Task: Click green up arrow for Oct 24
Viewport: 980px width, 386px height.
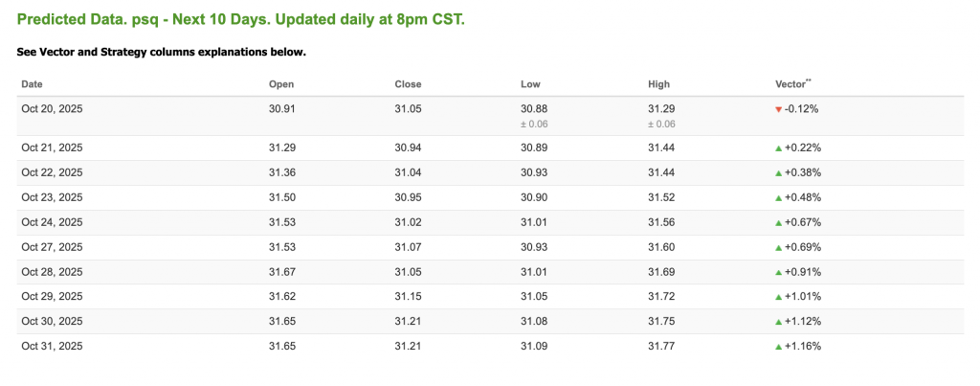Action: [x=778, y=222]
